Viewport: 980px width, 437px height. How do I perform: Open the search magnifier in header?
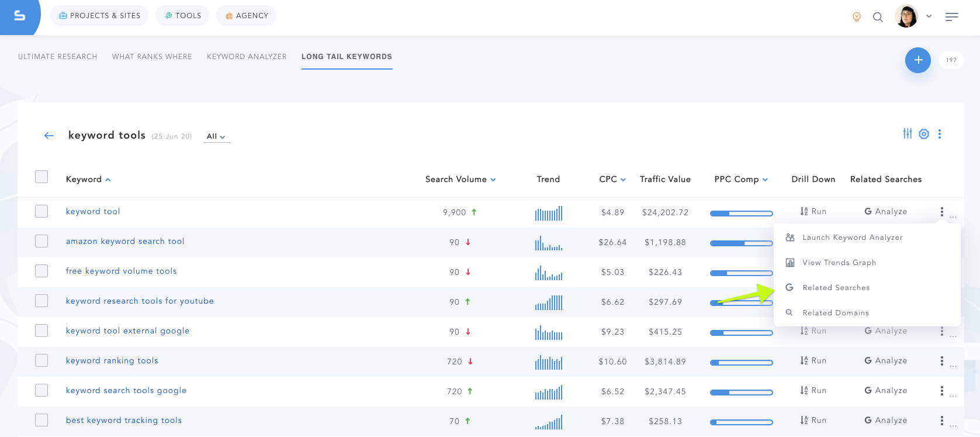[x=878, y=17]
